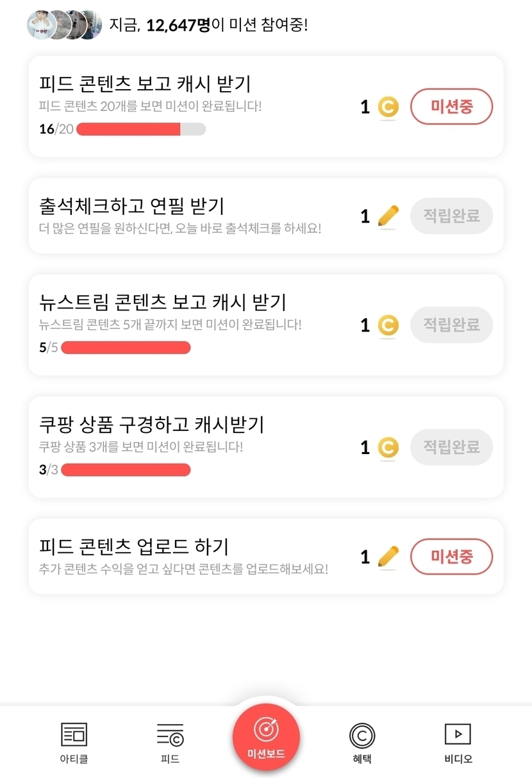The image size is (532, 778).
Task: Open the 혜택 tab icon
Action: point(362,735)
